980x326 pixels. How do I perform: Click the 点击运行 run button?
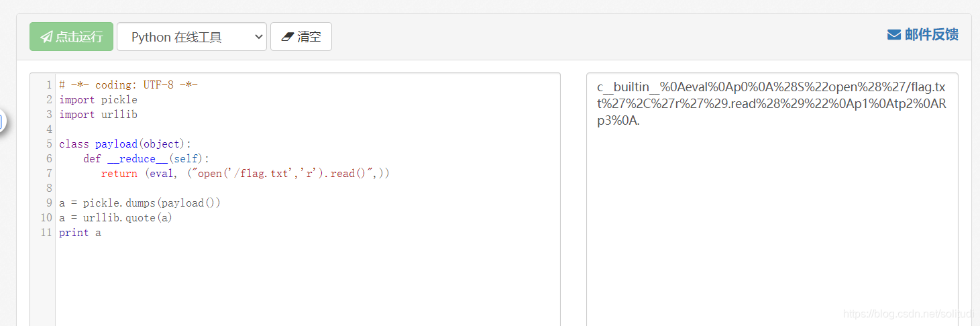point(71,37)
